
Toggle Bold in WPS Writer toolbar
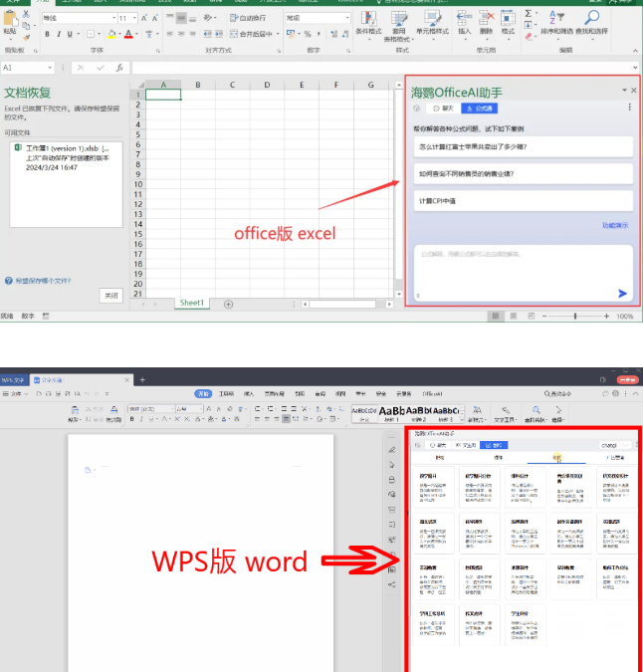(132, 419)
